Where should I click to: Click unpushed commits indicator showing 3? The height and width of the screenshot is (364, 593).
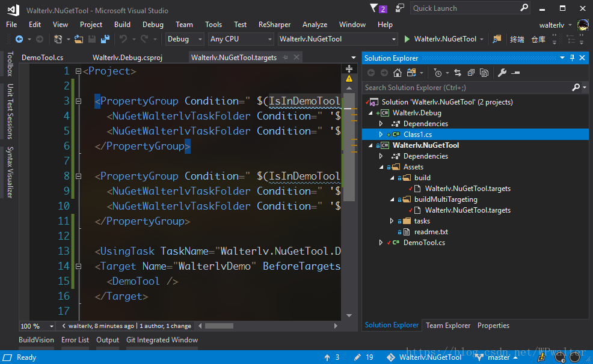point(331,357)
